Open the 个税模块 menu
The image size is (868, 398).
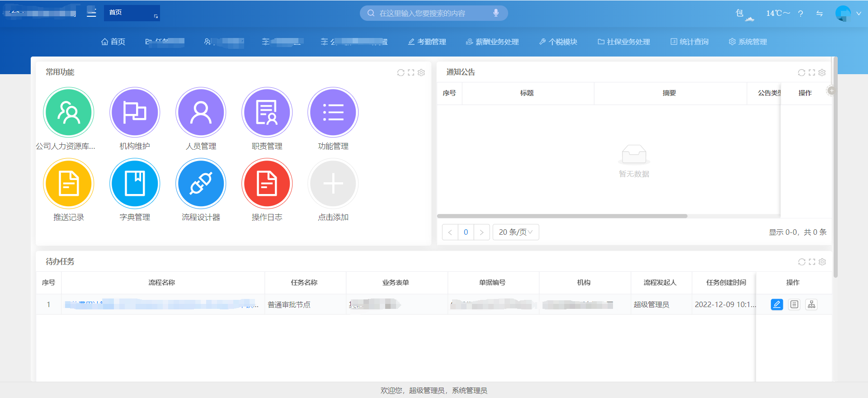coord(558,42)
